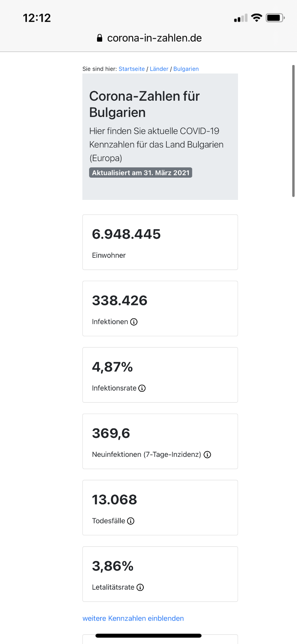Tap the lock icon in address bar

[x=100, y=38]
